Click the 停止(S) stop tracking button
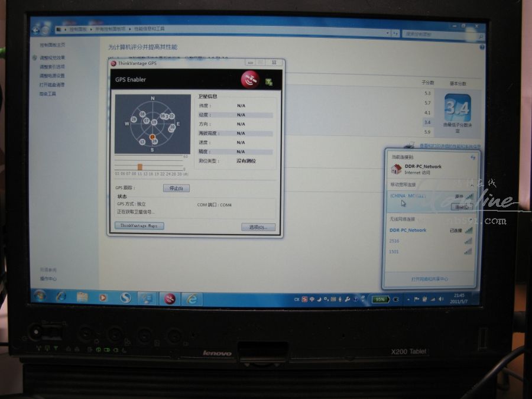Screen dimensions: 532x399 point(176,189)
